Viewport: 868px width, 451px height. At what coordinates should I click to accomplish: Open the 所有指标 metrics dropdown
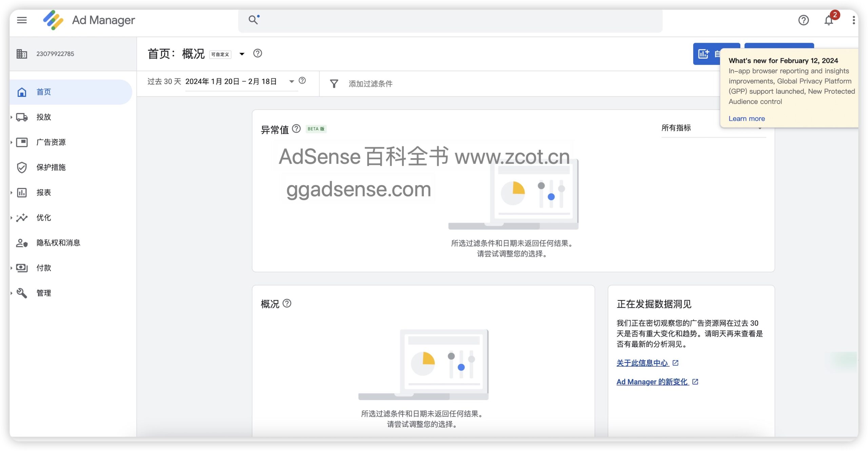coord(713,128)
